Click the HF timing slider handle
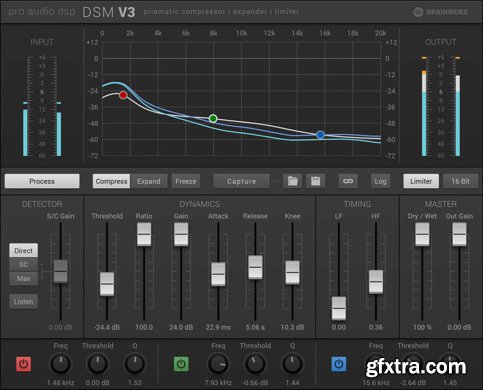483x390 pixels. click(376, 282)
